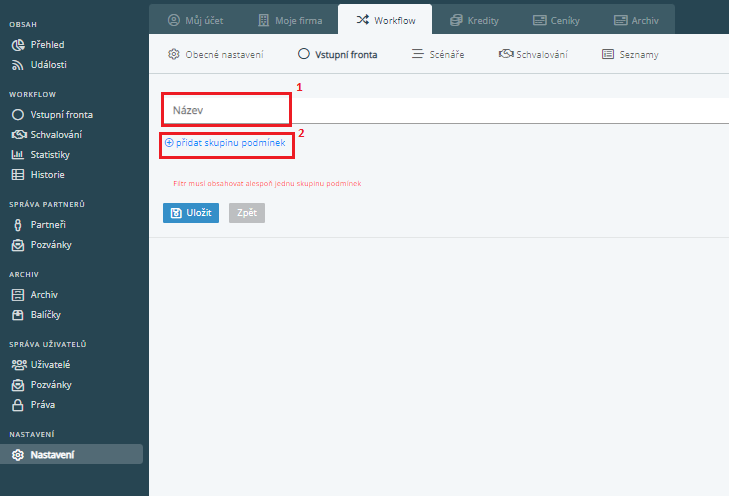Switch to the Ceníky tab
Image resolution: width=729 pixels, height=496 pixels.
(x=556, y=20)
